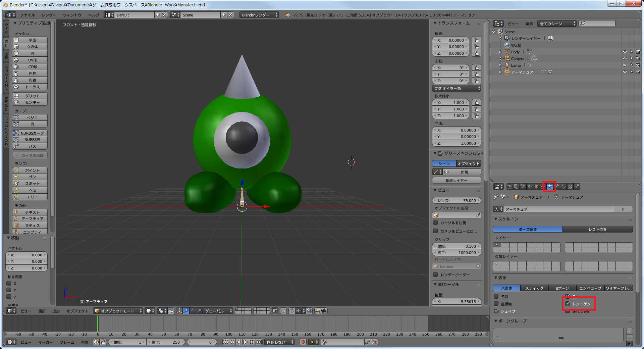Click the OpenGL render image camera icon

tap(317, 311)
